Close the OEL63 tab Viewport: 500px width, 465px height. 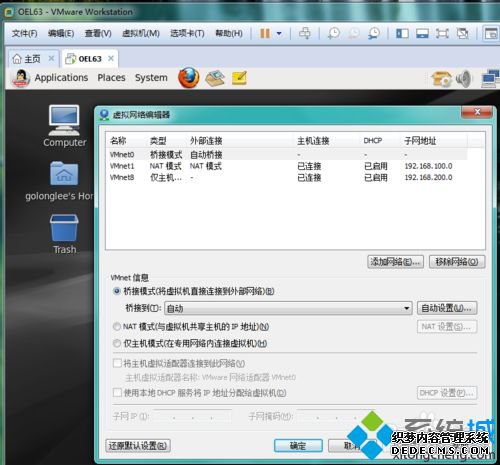point(111,59)
